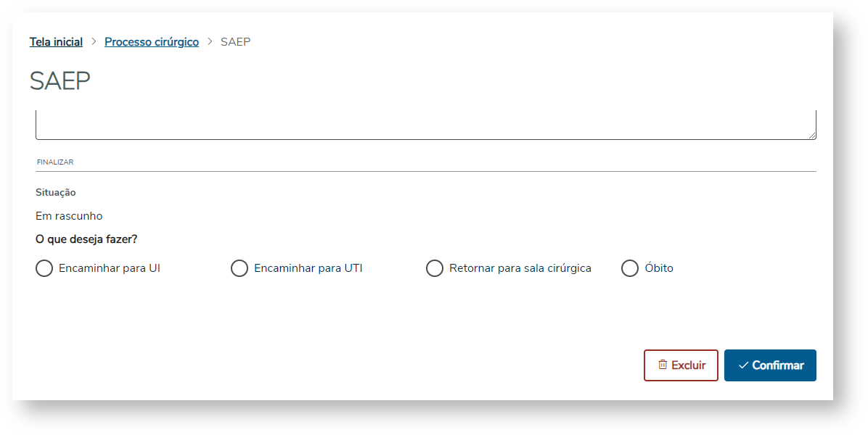Click the SAEP page title

[60, 81]
